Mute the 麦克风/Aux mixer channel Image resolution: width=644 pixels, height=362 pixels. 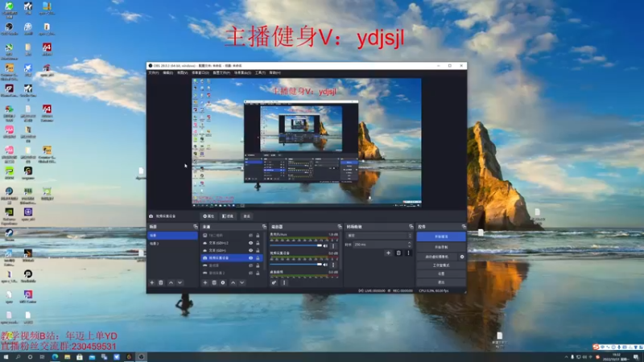point(326,246)
